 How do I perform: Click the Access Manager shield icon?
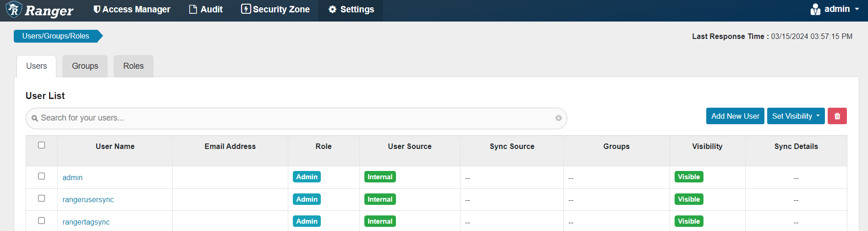97,9
